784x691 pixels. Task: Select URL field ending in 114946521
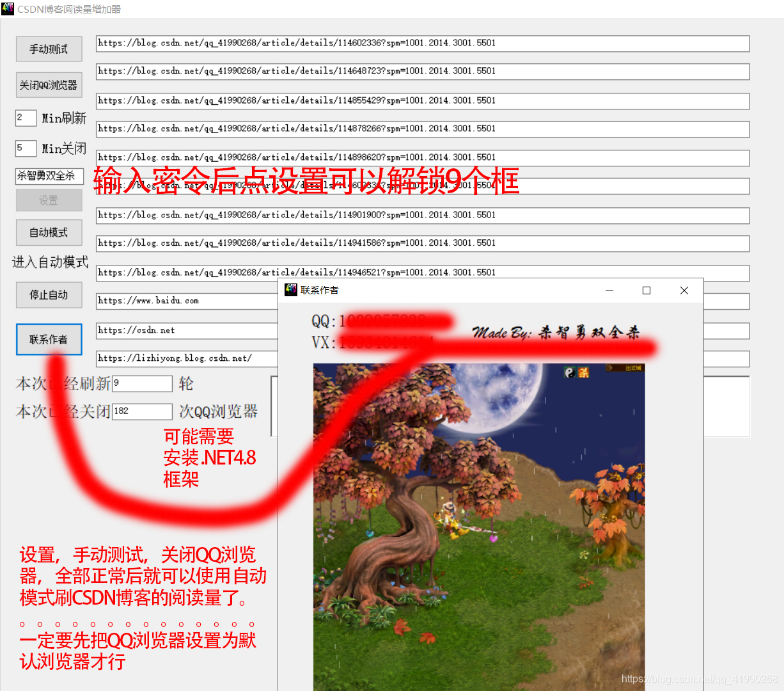pos(423,273)
